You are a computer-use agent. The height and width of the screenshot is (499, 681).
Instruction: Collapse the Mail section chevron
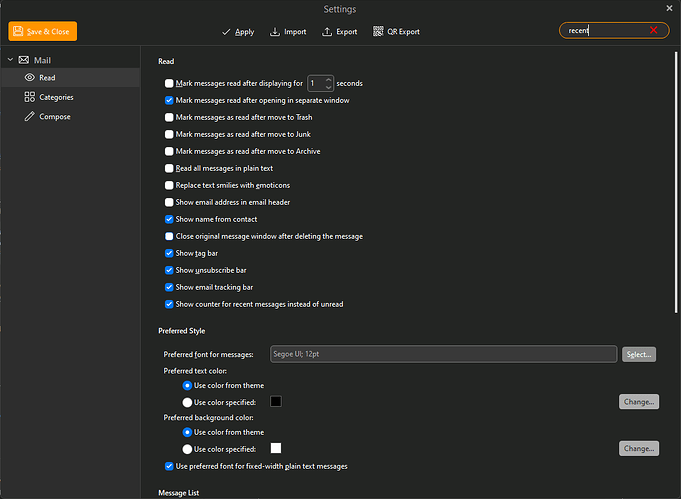pos(10,59)
